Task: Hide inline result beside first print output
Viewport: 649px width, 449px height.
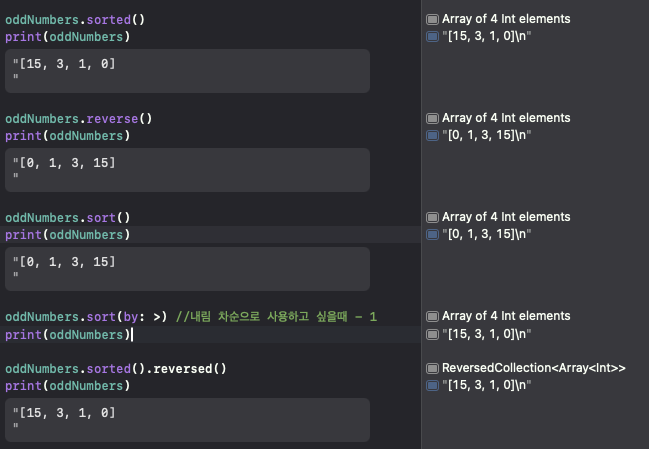Action: point(432,36)
